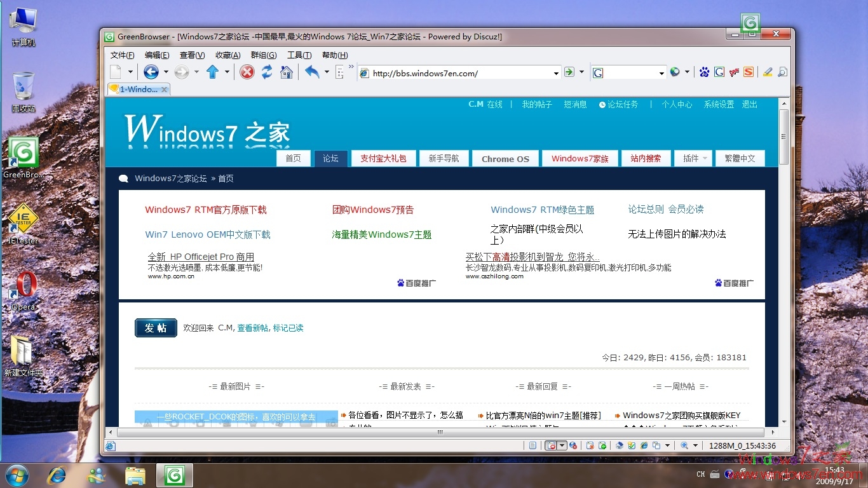Toggle the green checkmark filter in status bar
The height and width of the screenshot is (488, 868).
point(632,446)
